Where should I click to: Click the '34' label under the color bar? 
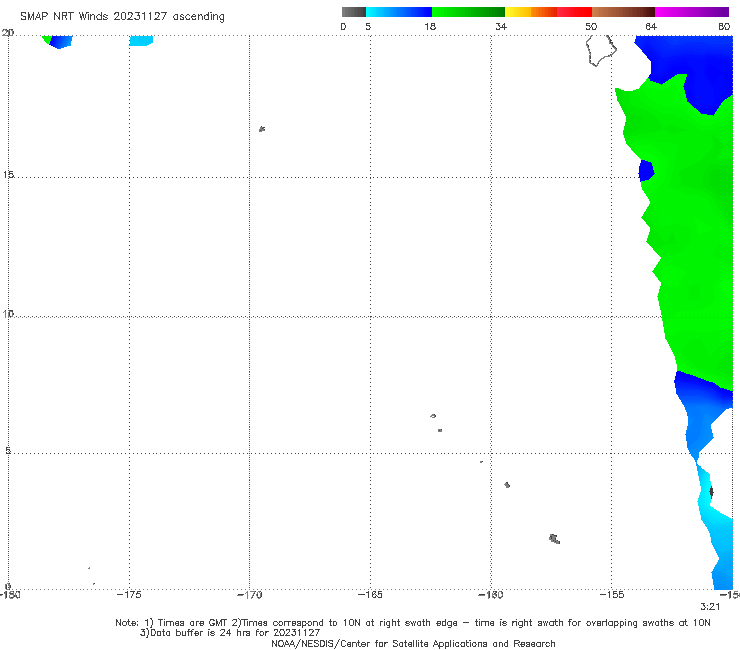501,26
